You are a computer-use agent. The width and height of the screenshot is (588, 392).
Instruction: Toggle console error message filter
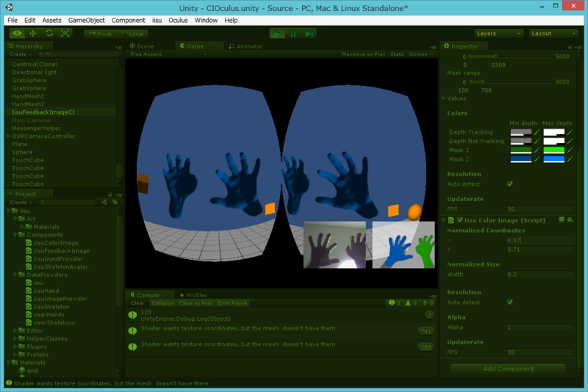(428, 303)
